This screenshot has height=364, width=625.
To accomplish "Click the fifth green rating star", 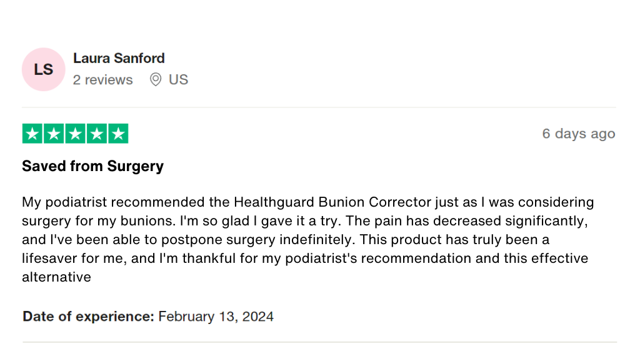I will click(118, 134).
